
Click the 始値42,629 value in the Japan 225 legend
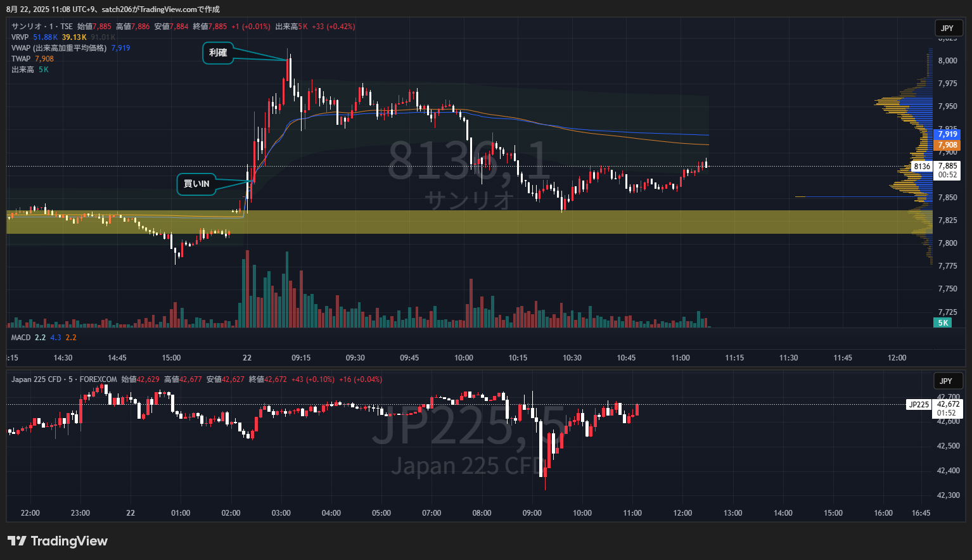point(141,379)
